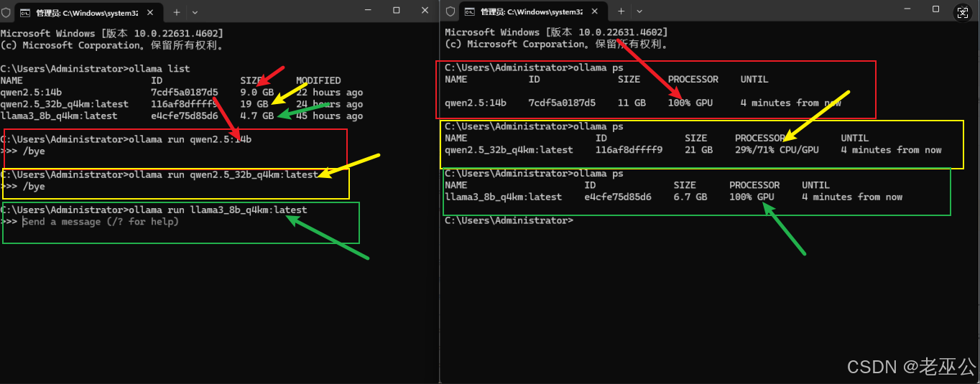Click the Windows version line in the right terminal

pyautogui.click(x=557, y=32)
